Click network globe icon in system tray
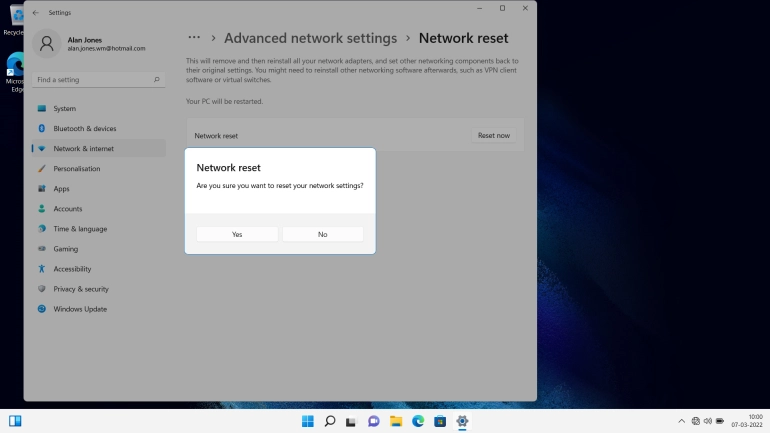This screenshot has width=770, height=433. point(695,421)
